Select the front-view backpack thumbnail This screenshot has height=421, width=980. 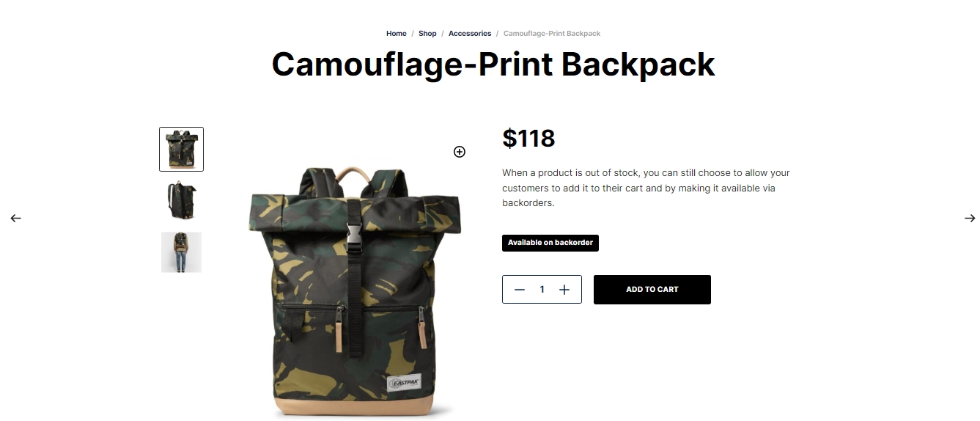(181, 150)
